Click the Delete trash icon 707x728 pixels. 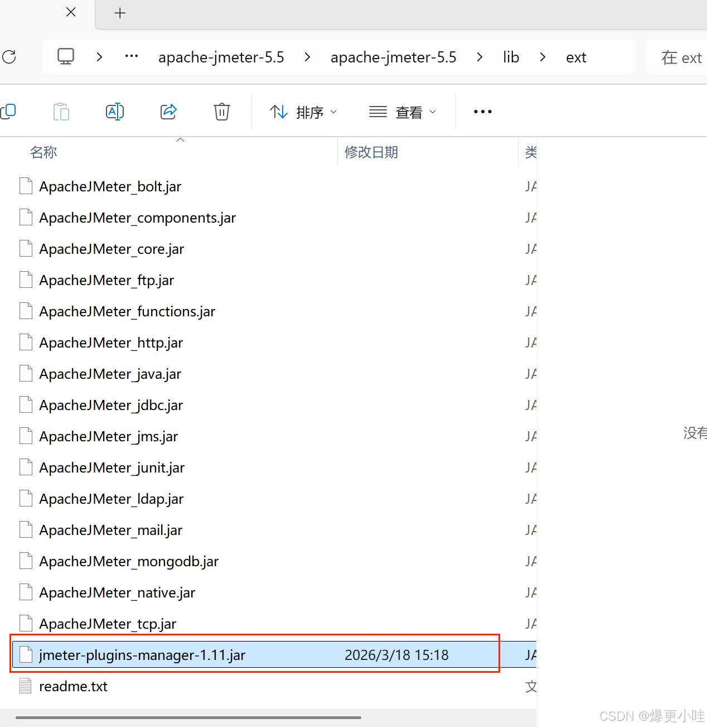coord(222,112)
